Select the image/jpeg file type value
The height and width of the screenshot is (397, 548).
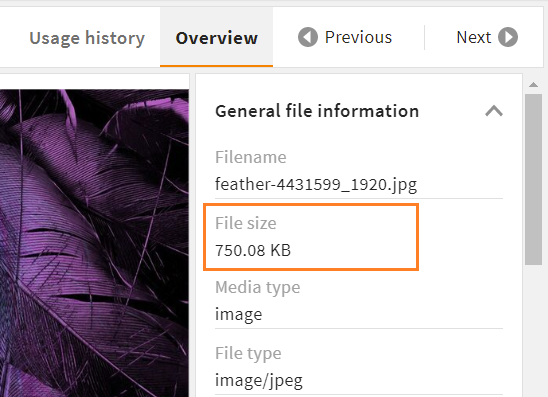click(259, 380)
